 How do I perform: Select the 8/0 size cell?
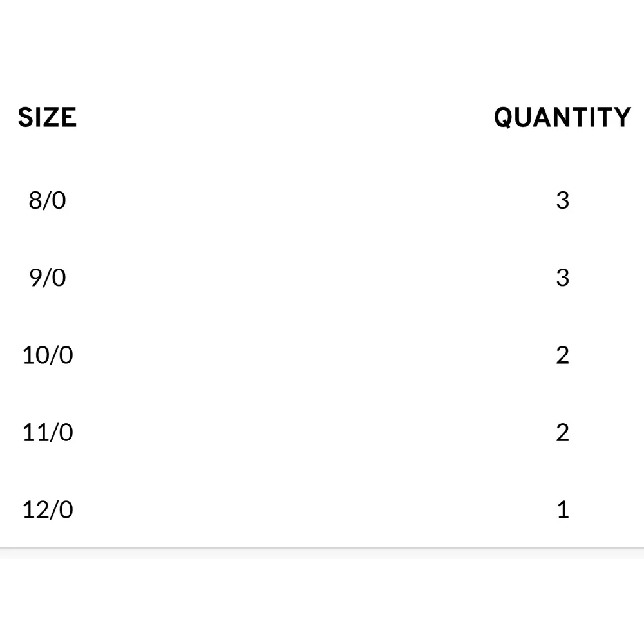tap(47, 200)
